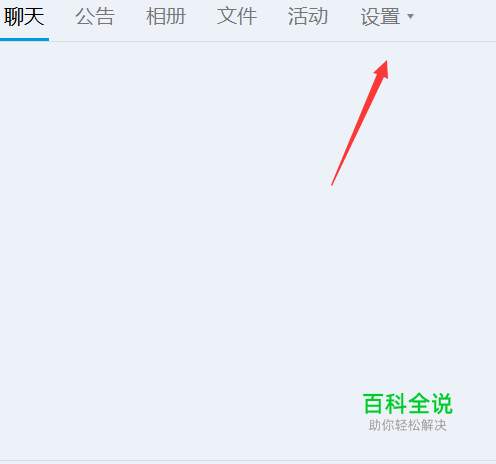Click the 助你轻松解决 subtitle text

407,425
